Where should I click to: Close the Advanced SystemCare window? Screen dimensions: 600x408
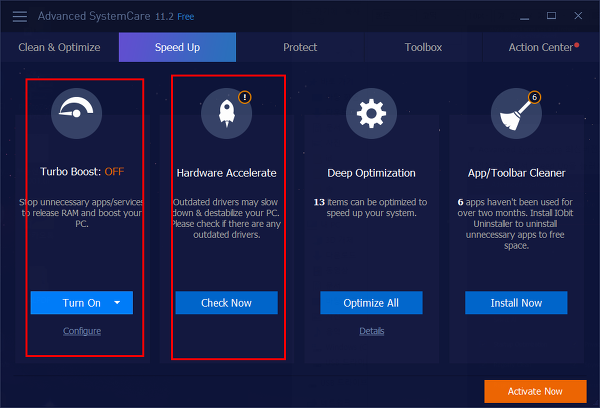coord(578,16)
